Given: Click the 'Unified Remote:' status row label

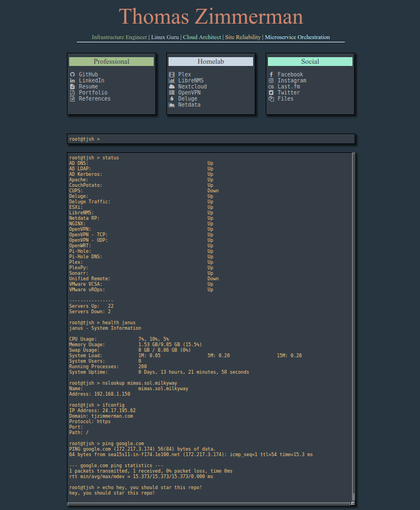Looking at the screenshot, I should [x=89, y=279].
